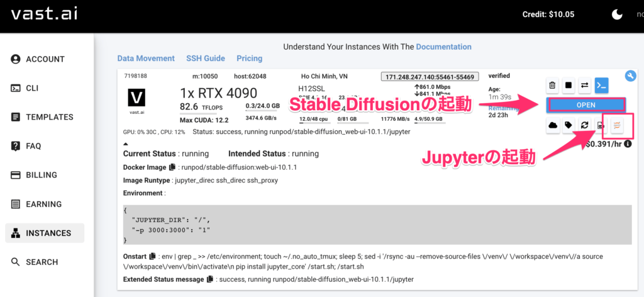Click the trash icon to destroy the instance
Viewport: 644px width, 297px height.
tap(552, 86)
